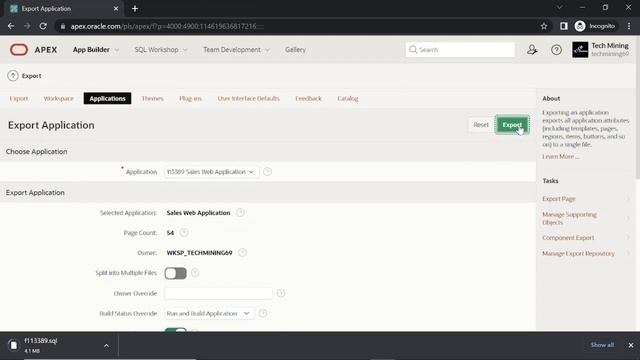
Task: Open Chrome three-dot menu
Action: pos(629,26)
